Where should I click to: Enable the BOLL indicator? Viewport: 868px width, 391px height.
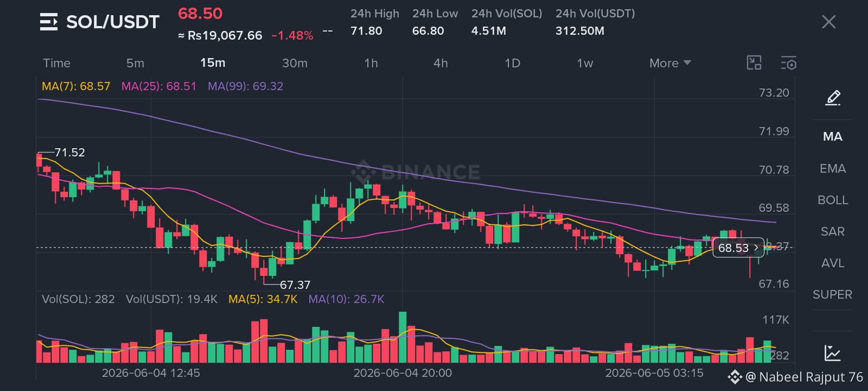[x=832, y=200]
